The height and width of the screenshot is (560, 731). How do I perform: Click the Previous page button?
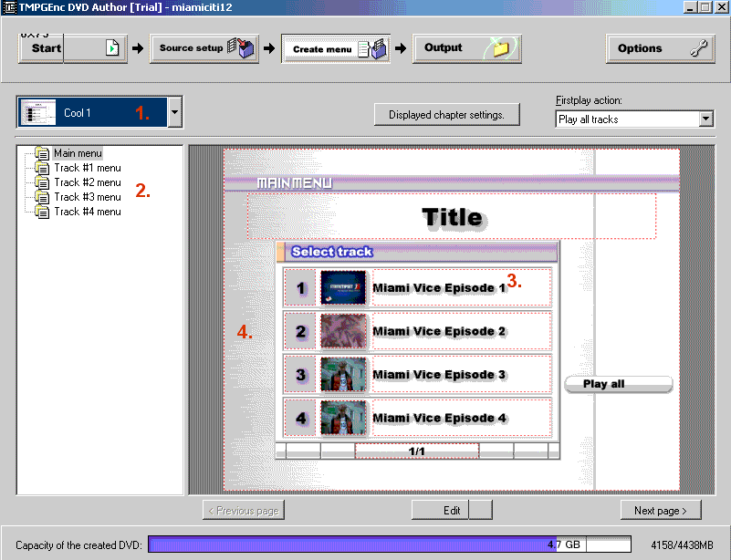click(244, 511)
